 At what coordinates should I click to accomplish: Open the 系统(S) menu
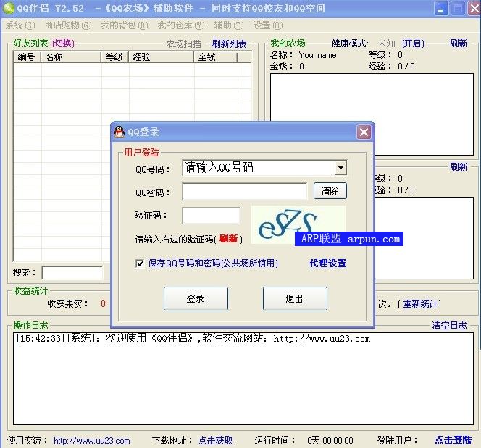(20, 25)
